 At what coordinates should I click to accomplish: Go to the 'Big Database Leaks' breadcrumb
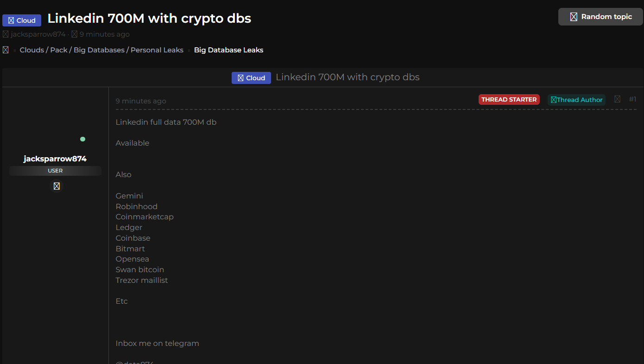(x=228, y=50)
